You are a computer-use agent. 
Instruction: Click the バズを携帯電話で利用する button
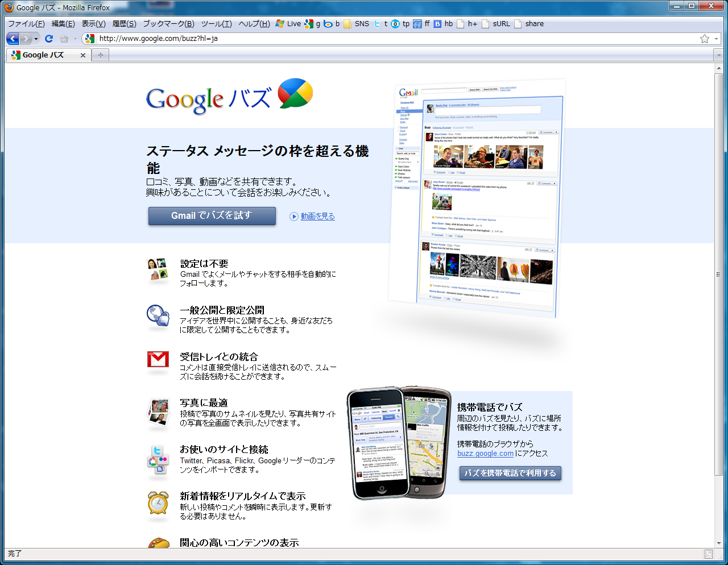coord(510,473)
